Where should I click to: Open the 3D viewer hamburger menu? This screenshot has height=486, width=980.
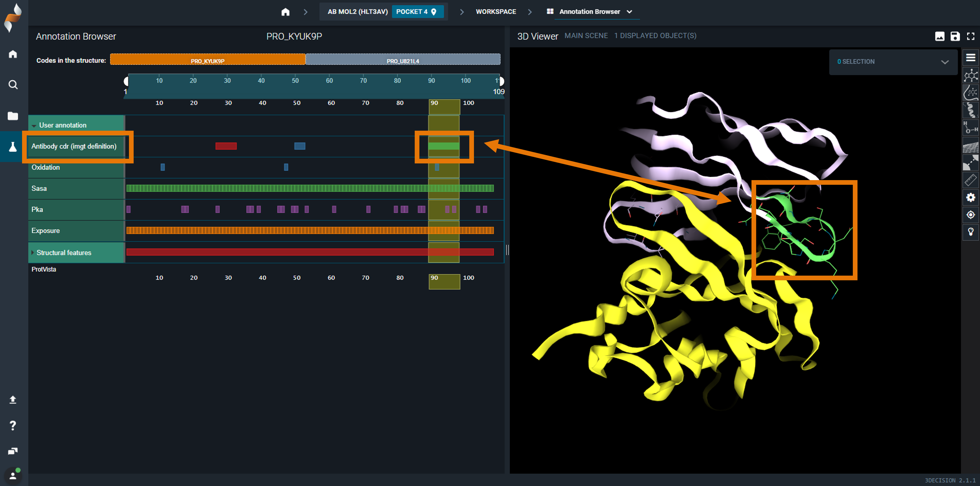[971, 57]
